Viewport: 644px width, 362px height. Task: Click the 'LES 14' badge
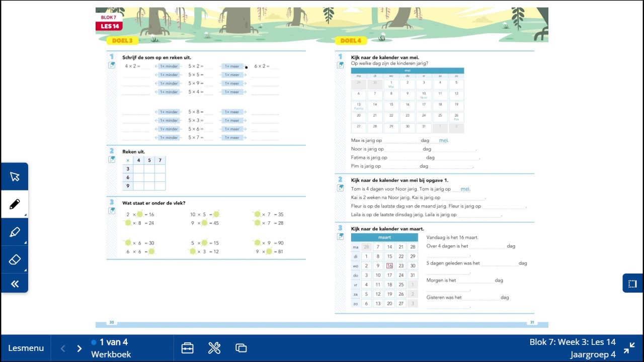click(110, 26)
